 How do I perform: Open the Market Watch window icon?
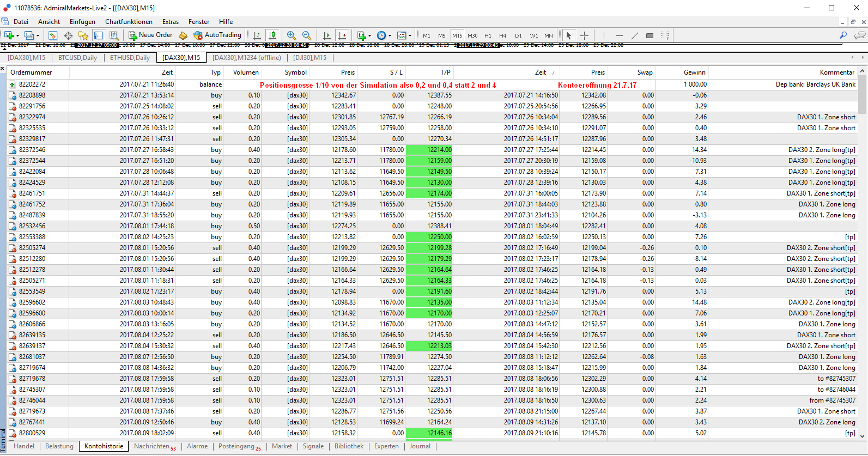click(x=53, y=35)
